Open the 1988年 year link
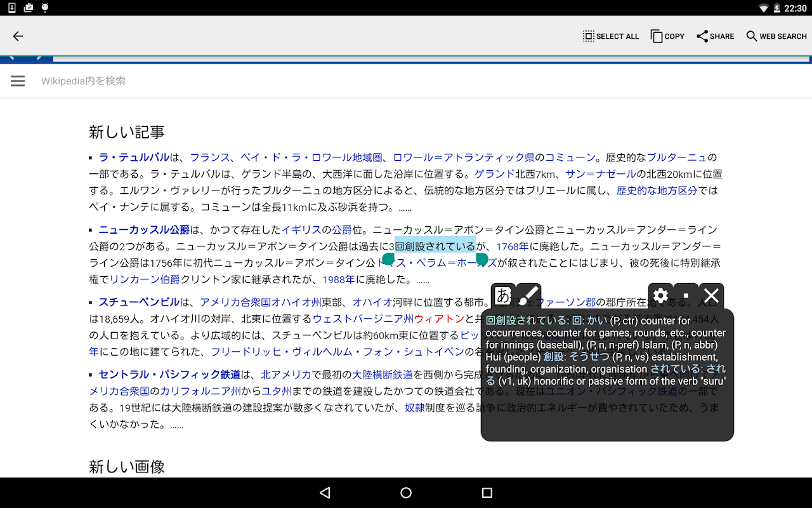Viewport: 812px width, 508px height. pyautogui.click(x=339, y=279)
